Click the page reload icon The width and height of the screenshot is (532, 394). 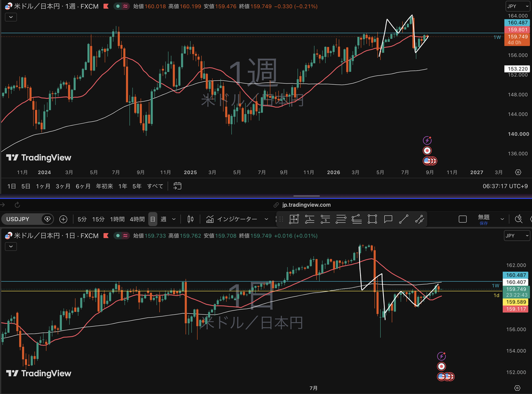click(17, 205)
